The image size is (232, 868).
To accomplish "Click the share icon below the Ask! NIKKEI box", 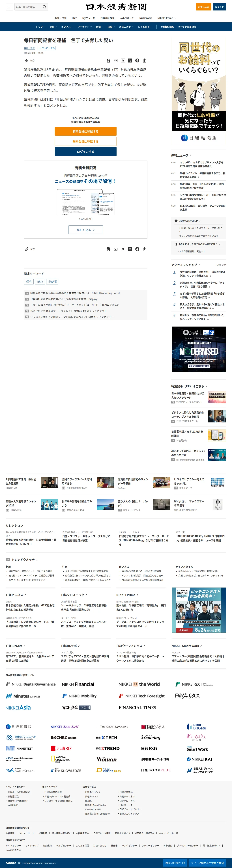I will pos(145,249).
